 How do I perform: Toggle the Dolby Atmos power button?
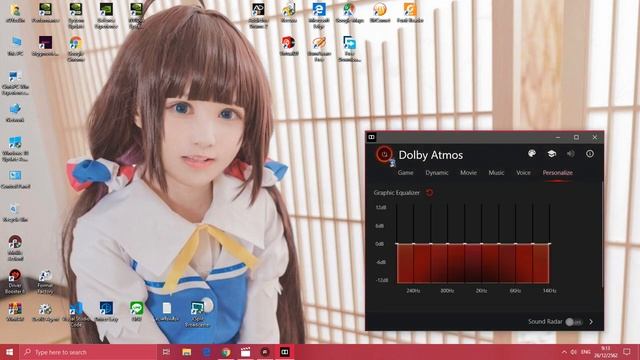coord(384,154)
